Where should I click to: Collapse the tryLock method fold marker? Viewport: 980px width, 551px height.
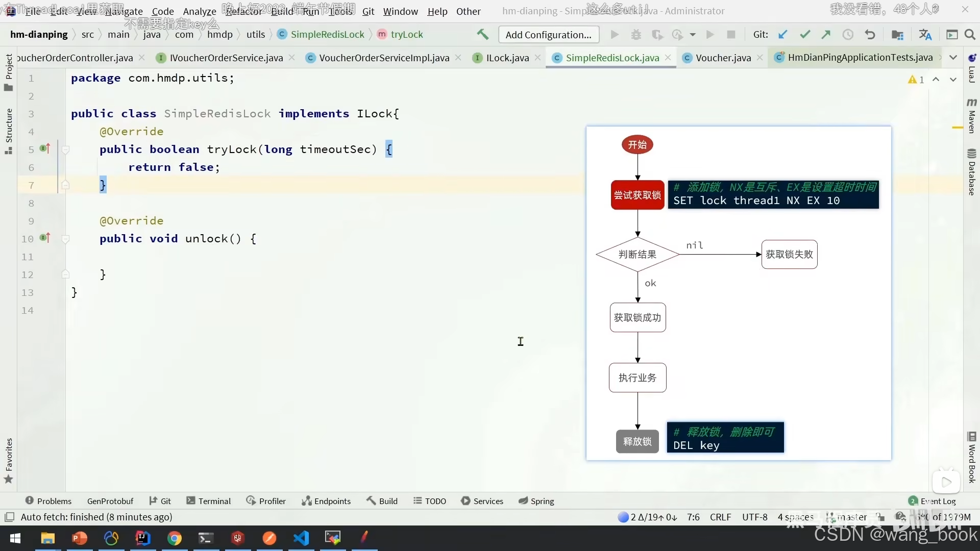(x=65, y=149)
